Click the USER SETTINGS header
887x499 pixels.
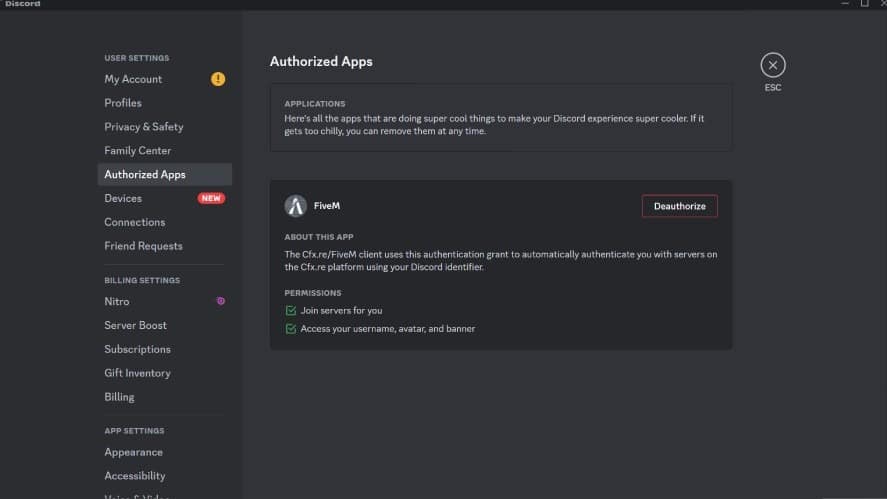tap(136, 58)
